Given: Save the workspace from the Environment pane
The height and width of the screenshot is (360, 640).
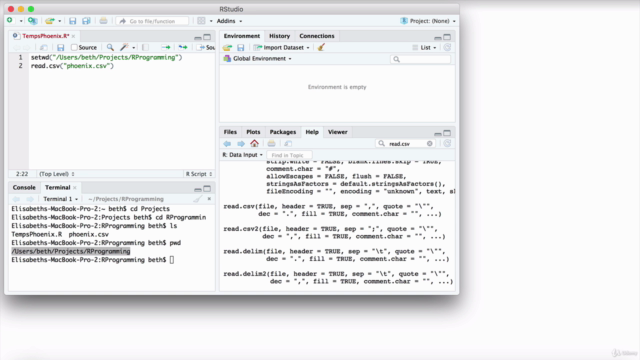Looking at the screenshot, I should 241,47.
